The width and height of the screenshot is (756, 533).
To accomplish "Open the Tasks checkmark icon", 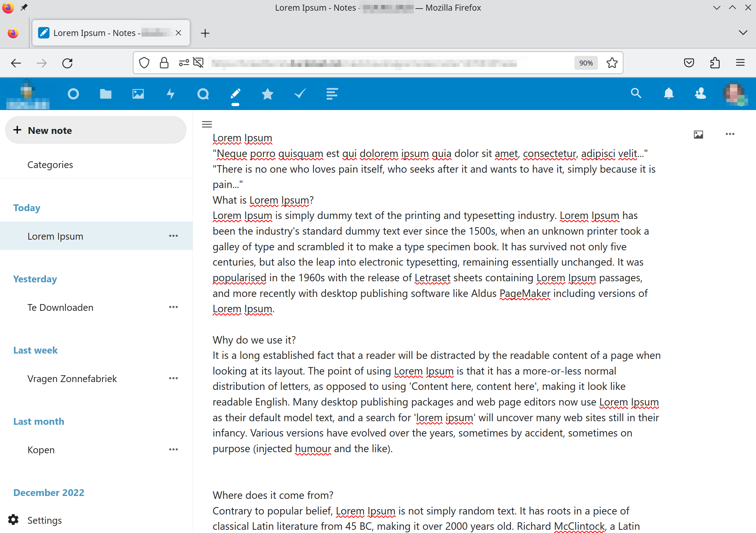I will coord(300,94).
